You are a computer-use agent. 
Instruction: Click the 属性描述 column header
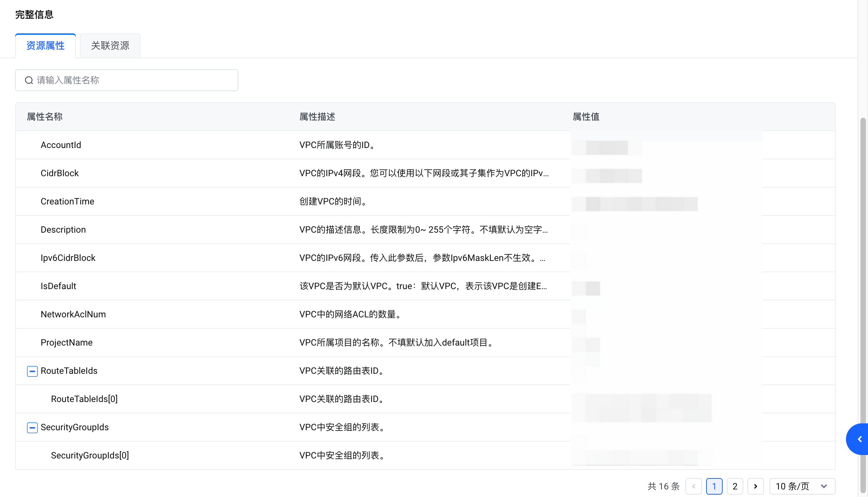[317, 117]
